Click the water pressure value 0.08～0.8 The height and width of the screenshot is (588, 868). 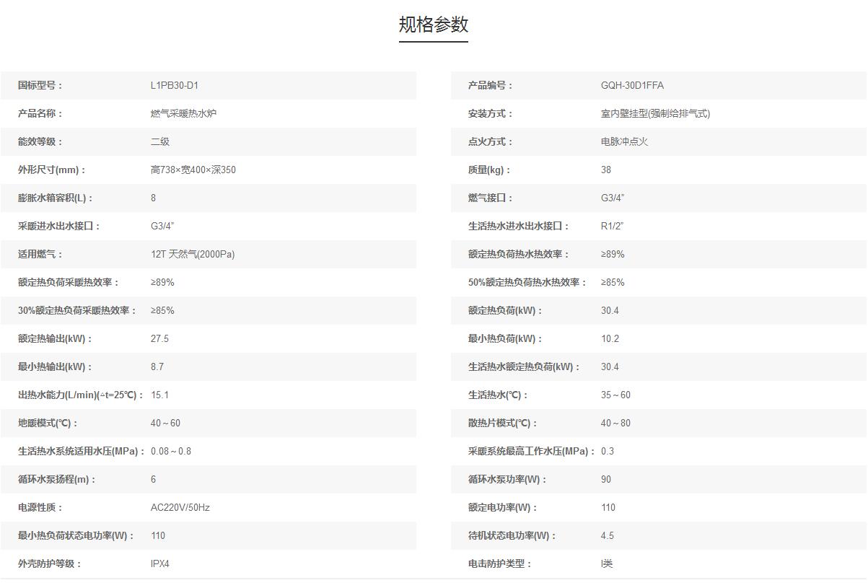(171, 451)
